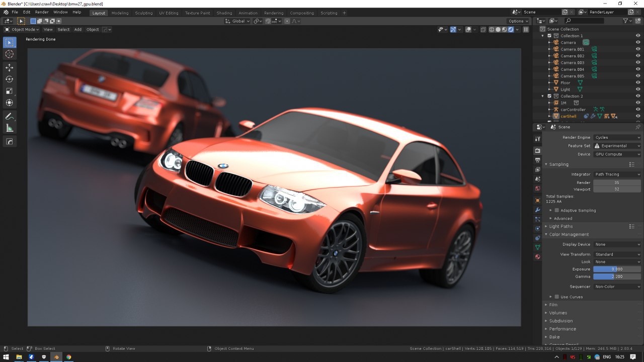Screen dimensions: 644x362
Task: Hide the Floor object using eye icon
Action: pyautogui.click(x=638, y=82)
